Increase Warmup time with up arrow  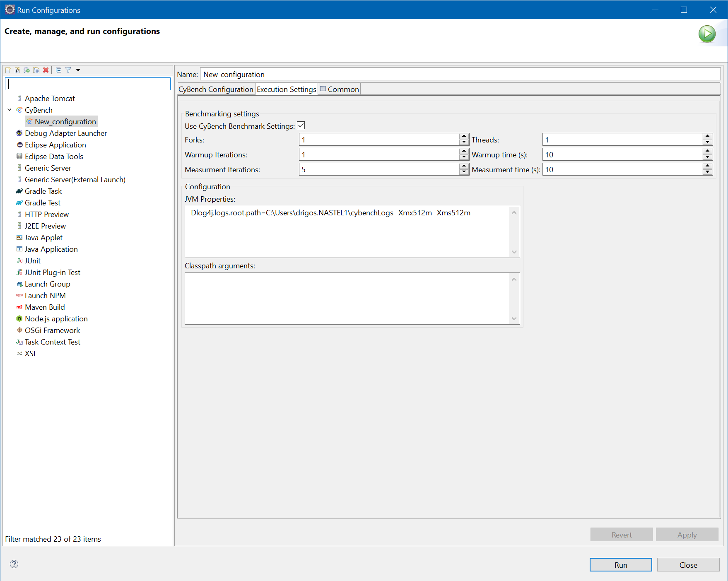click(707, 151)
